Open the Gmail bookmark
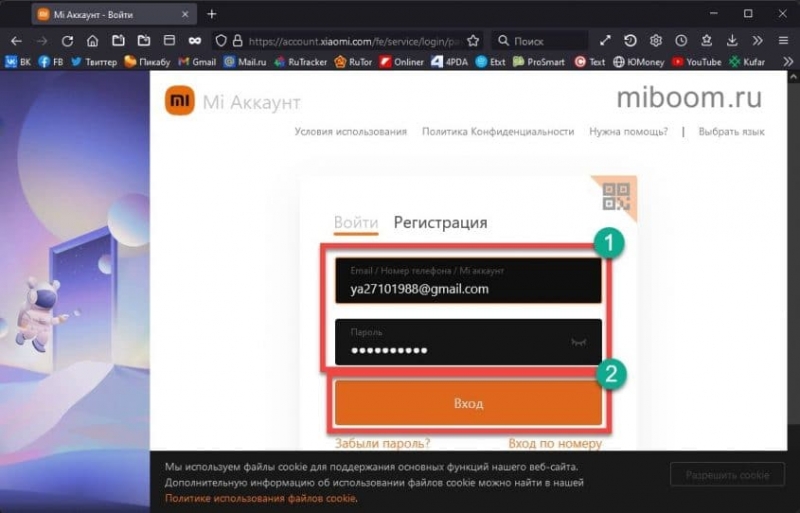Image resolution: width=800 pixels, height=513 pixels. point(197,62)
